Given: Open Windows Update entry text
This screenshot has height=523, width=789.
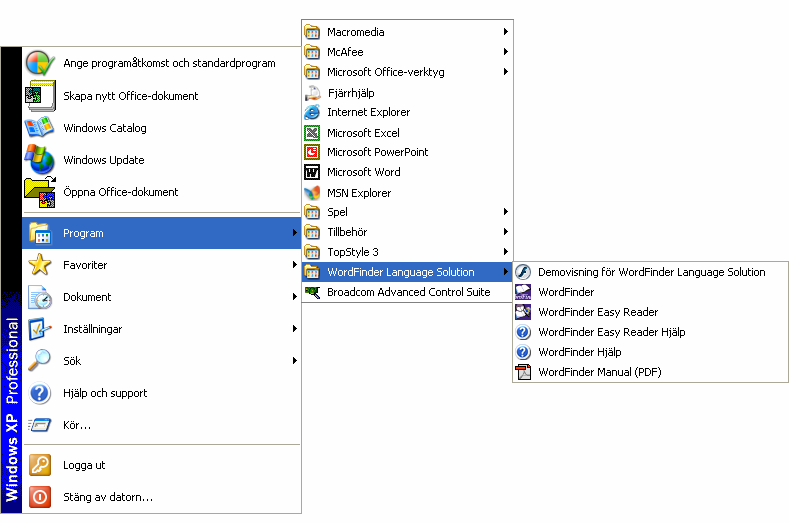Looking at the screenshot, I should 104,160.
